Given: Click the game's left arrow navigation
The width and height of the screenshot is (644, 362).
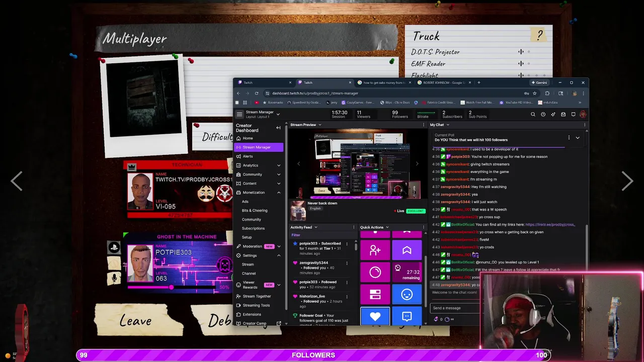Looking at the screenshot, I should pos(17,181).
